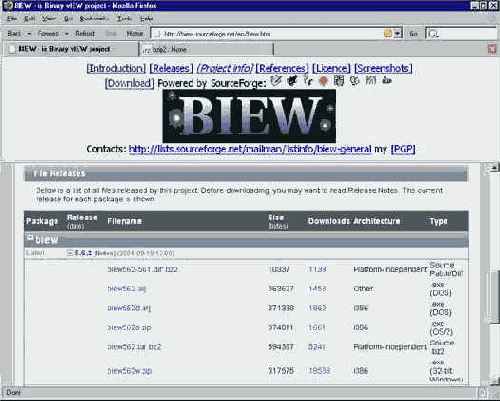Screen dimensions: 500x401
Task: Open the References link
Action: point(282,68)
